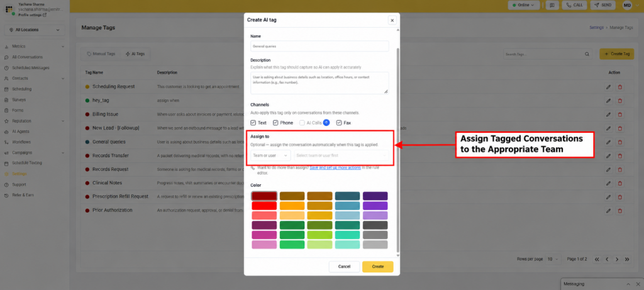Open Settings in the sidebar
The height and width of the screenshot is (290, 644).
19,174
